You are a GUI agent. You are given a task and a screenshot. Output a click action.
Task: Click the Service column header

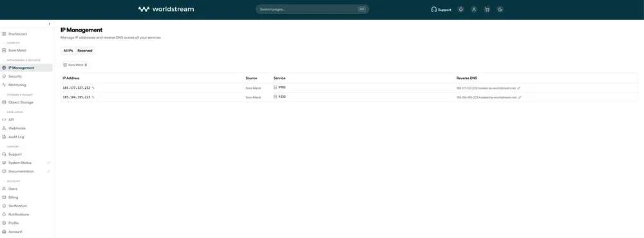(279, 78)
